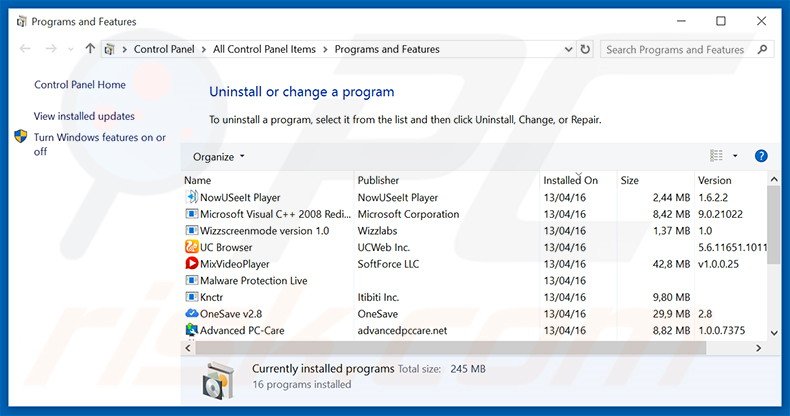Select Microsoft Visual C++ 2008 Redi... name entry
The height and width of the screenshot is (416, 790).
tap(276, 214)
